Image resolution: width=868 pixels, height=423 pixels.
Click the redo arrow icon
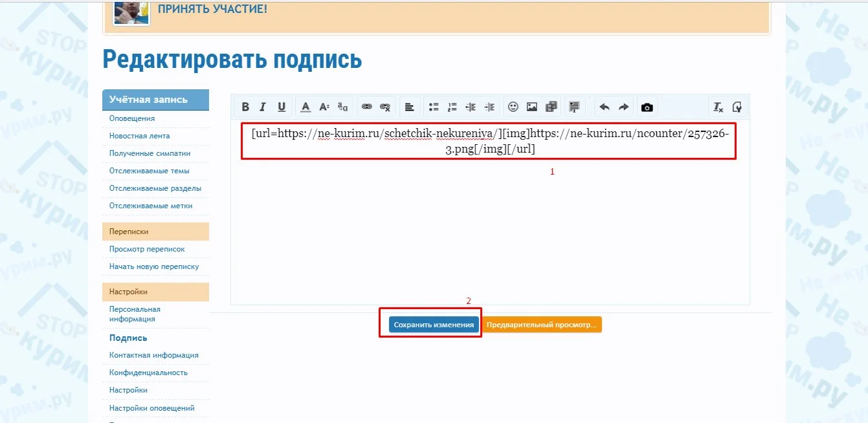(x=623, y=107)
